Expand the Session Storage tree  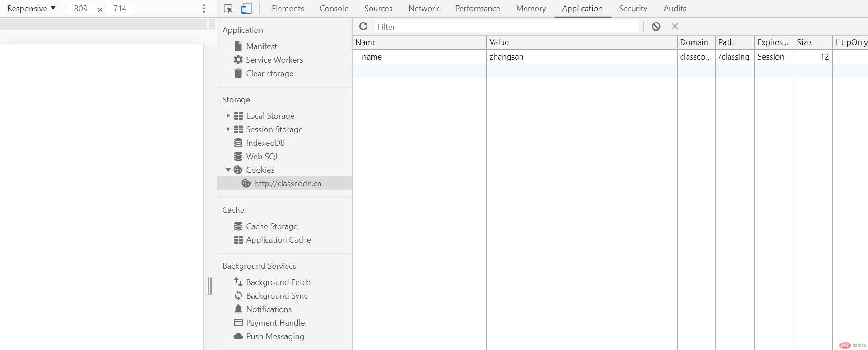(228, 129)
